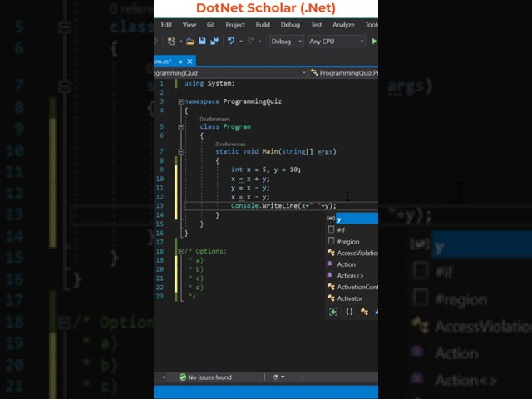Image resolution: width=532 pixels, height=399 pixels.
Task: Click code line "y = x - y;"
Action: tap(250, 188)
